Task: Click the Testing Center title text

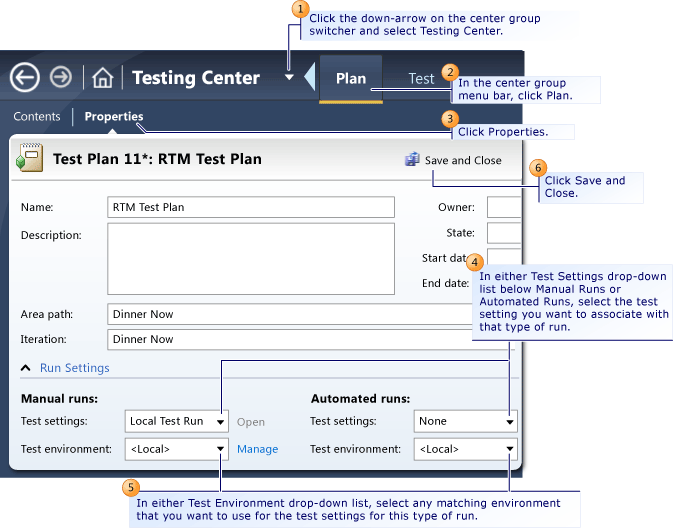Action: [196, 78]
